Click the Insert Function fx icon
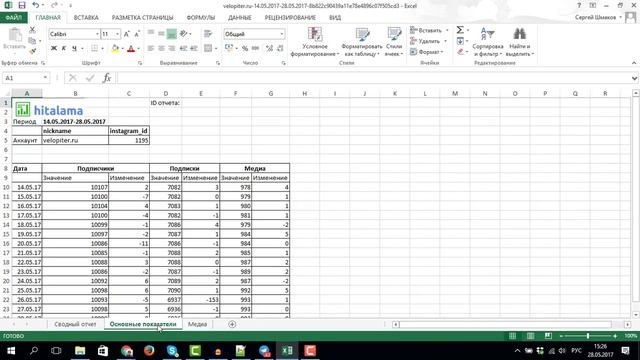This screenshot has width=640, height=360. click(x=107, y=78)
